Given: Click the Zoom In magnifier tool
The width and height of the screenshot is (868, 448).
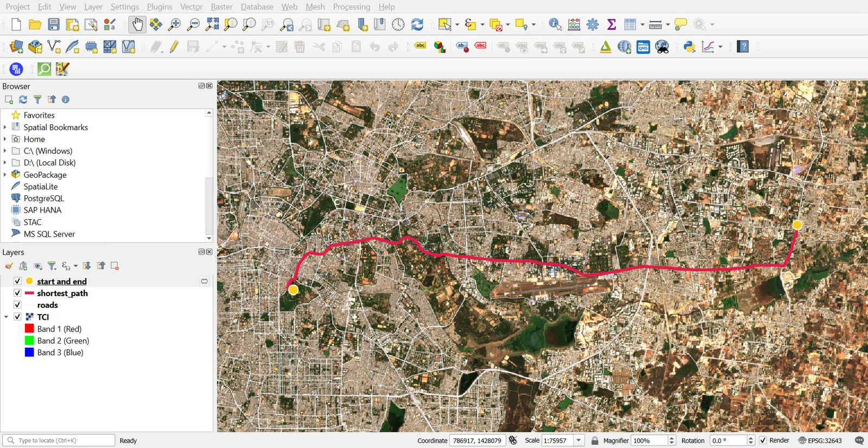Looking at the screenshot, I should [174, 24].
